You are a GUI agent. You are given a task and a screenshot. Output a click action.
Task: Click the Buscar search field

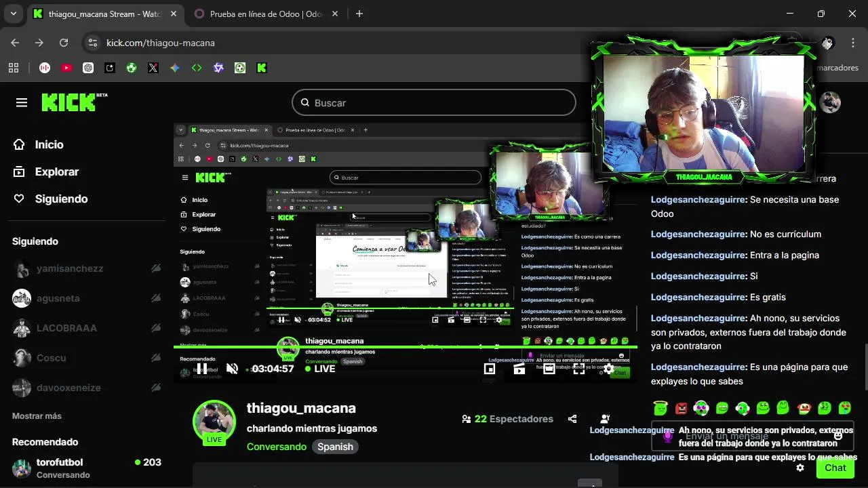coord(434,103)
